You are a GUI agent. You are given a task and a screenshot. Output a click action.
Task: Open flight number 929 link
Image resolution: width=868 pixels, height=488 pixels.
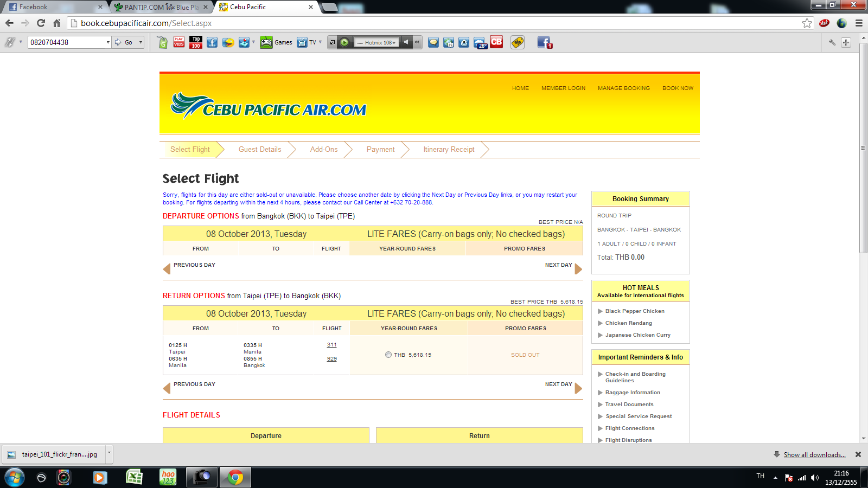point(332,359)
